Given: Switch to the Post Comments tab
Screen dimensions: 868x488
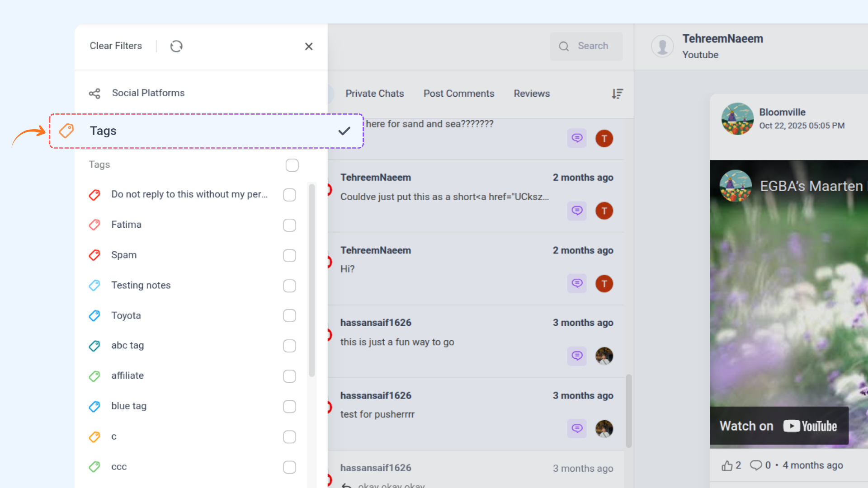Looking at the screenshot, I should tap(458, 94).
